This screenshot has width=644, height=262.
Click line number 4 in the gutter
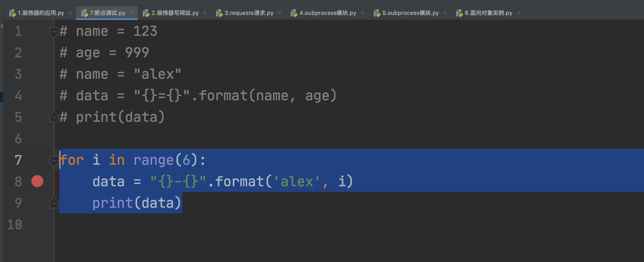coord(18,96)
